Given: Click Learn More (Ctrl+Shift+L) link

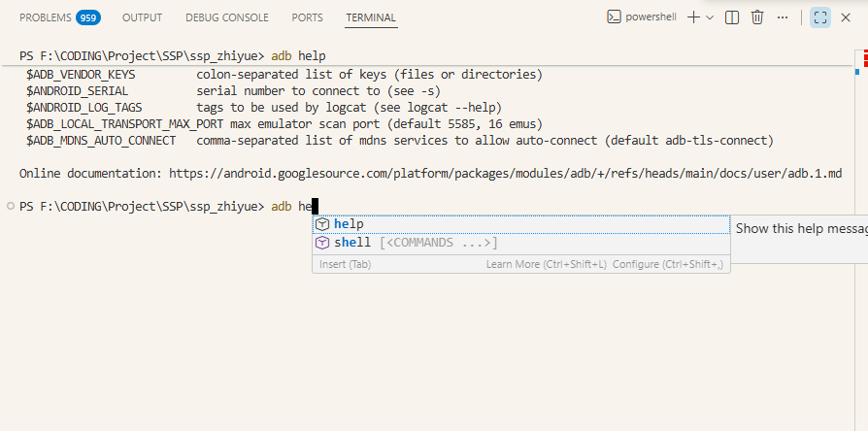Looking at the screenshot, I should pyautogui.click(x=547, y=264).
